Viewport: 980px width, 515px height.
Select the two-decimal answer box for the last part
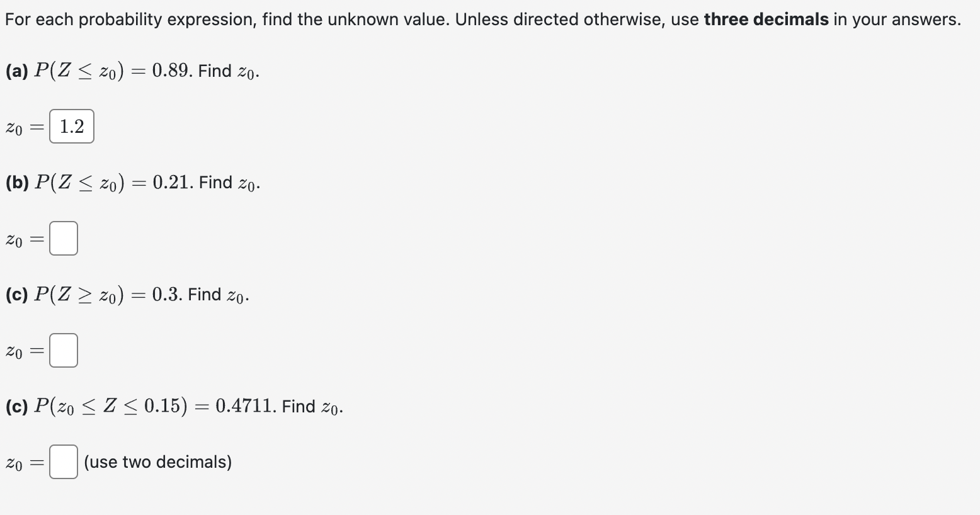click(64, 461)
